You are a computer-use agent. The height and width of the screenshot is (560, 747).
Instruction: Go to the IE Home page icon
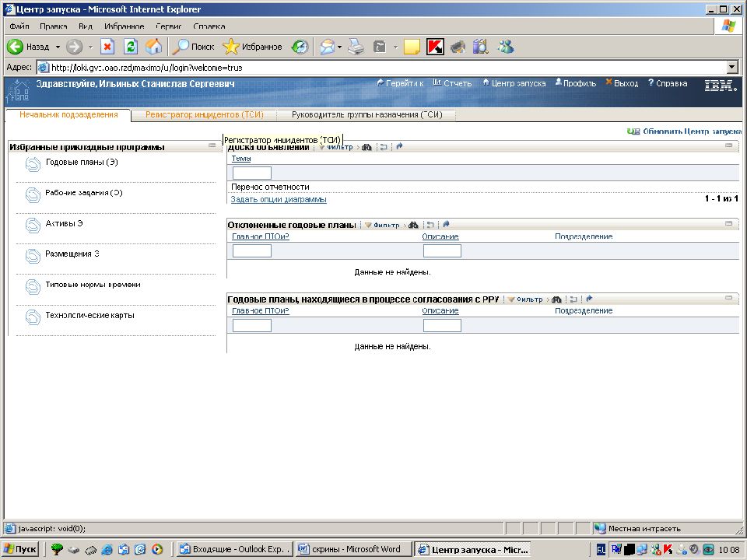tap(153, 47)
